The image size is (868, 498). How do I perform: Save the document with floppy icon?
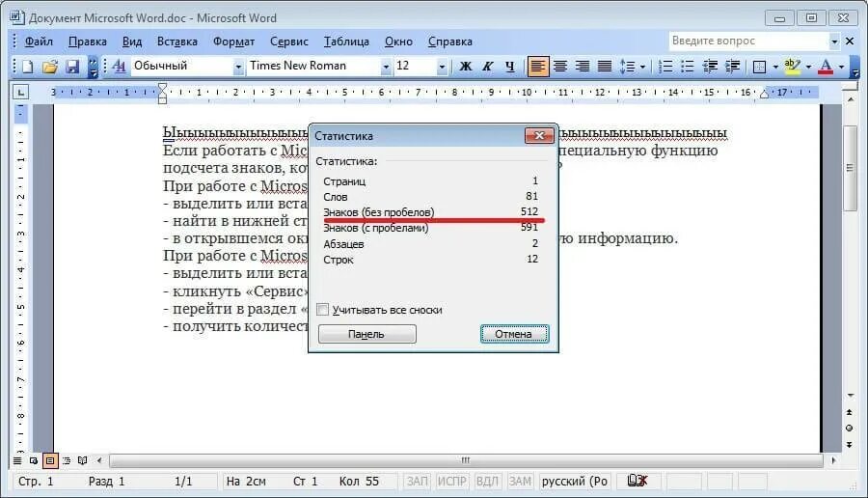(72, 67)
